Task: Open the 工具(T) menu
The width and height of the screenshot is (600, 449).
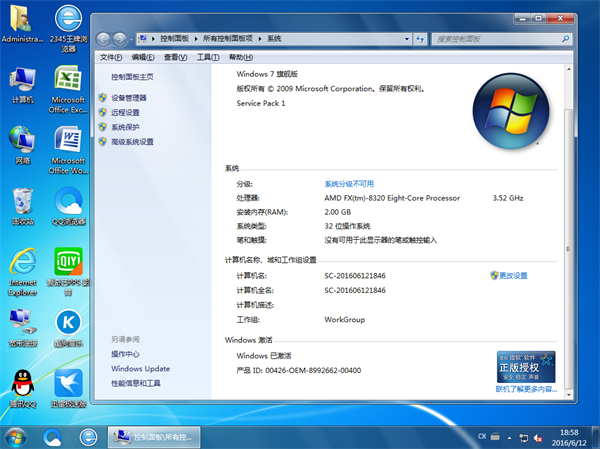Action: pyautogui.click(x=206, y=57)
